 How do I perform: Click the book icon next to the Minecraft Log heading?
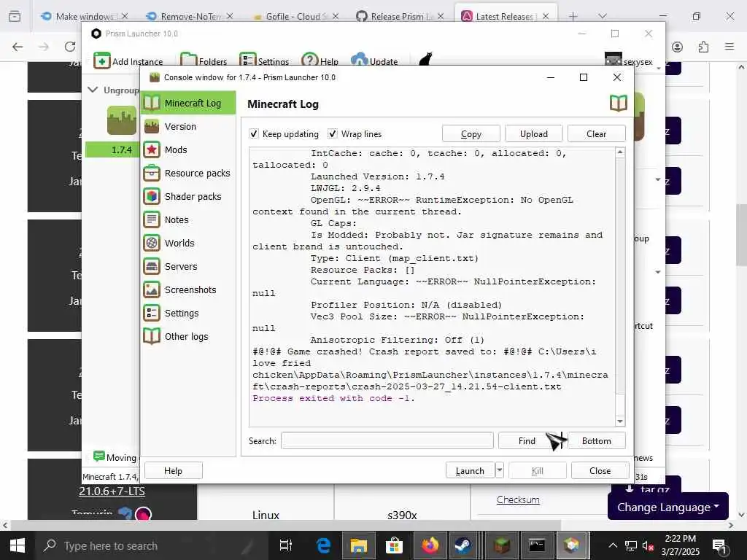pyautogui.click(x=618, y=103)
